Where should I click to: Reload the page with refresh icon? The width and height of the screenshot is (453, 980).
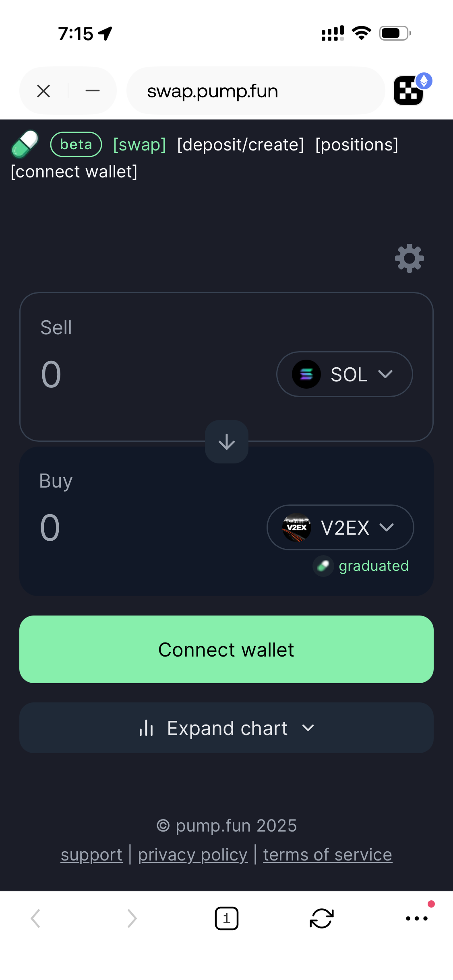tap(321, 918)
